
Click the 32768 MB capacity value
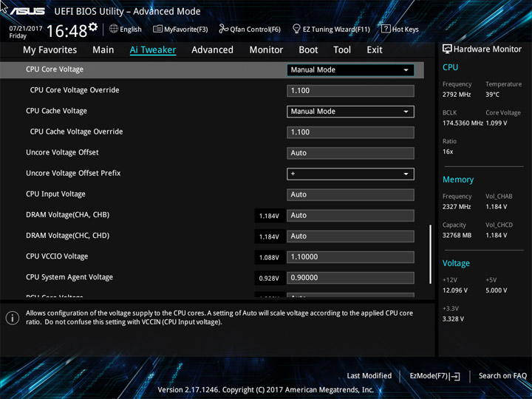[x=457, y=235]
